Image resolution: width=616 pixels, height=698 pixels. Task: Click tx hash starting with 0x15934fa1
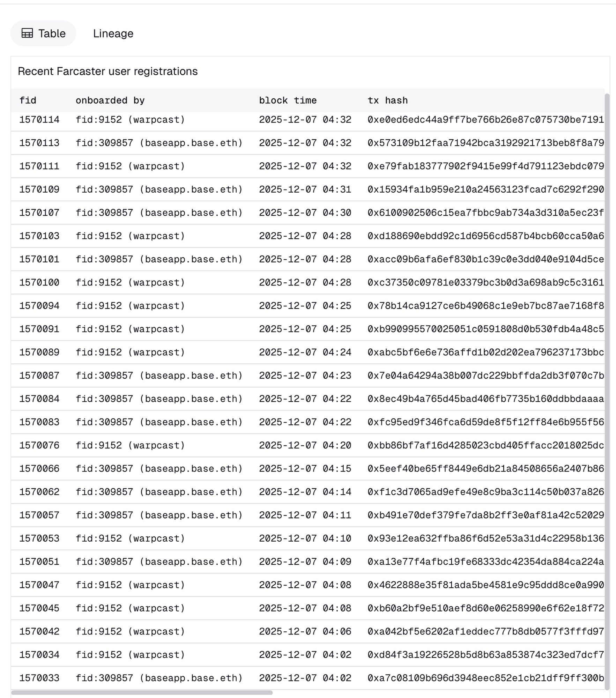[485, 190]
